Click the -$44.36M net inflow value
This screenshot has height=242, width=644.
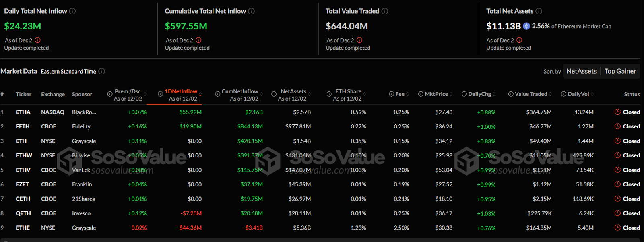[190, 228]
